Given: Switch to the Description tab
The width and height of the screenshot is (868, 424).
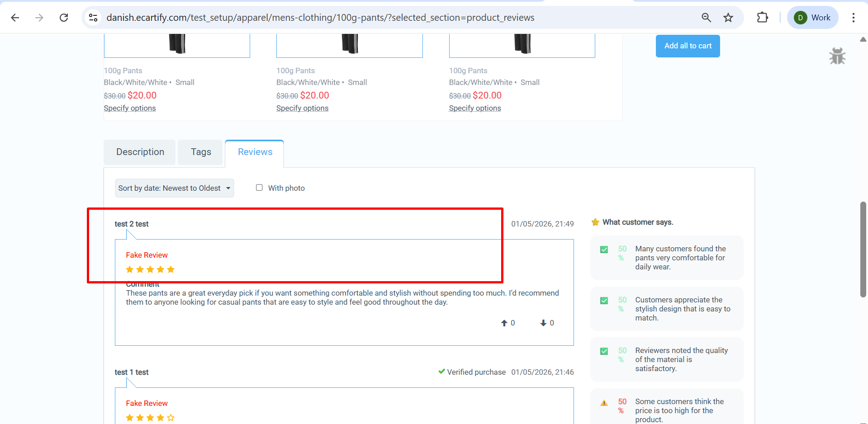Looking at the screenshot, I should click(x=140, y=152).
